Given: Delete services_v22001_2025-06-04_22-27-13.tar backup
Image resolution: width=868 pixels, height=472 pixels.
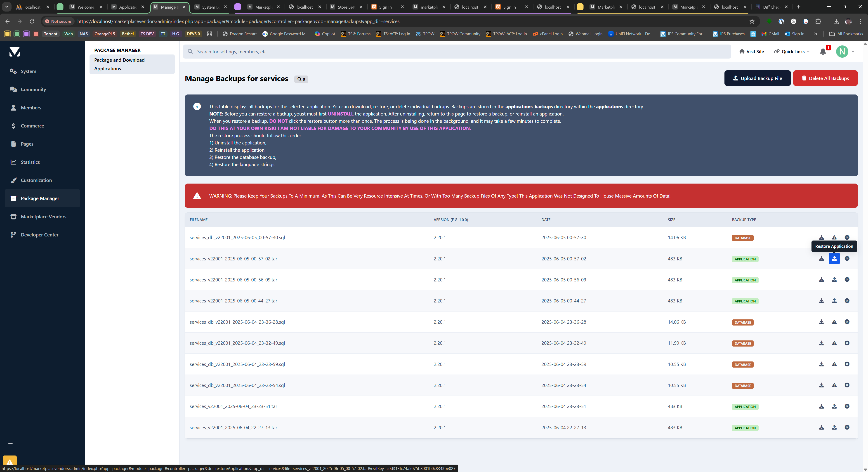Looking at the screenshot, I should (847, 427).
